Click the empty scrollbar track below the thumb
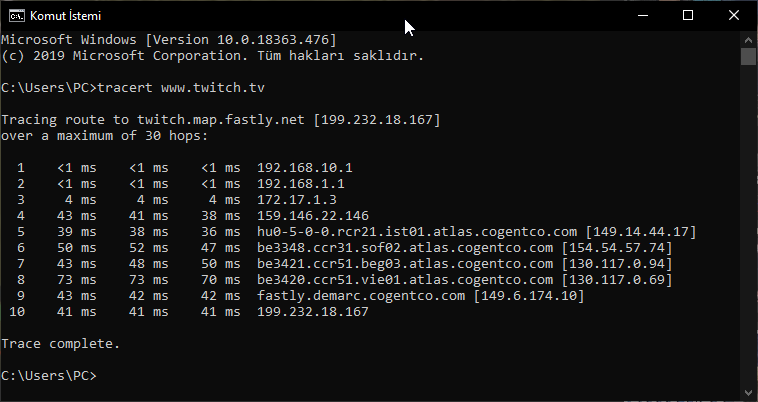The width and height of the screenshot is (758, 402). (748, 225)
